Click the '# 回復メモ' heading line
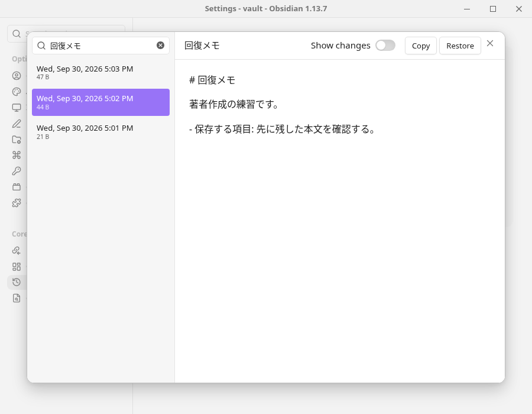 212,80
